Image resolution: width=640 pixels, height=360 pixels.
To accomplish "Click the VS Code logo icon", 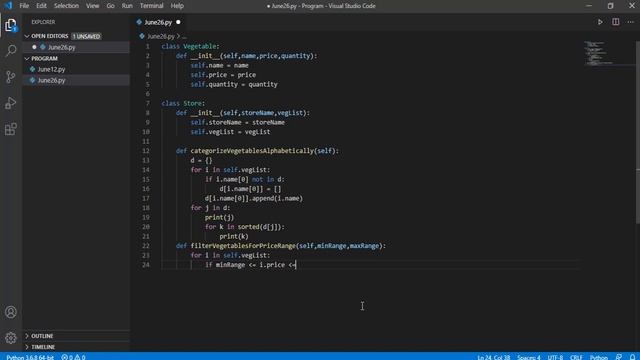I will pyautogui.click(x=9, y=6).
